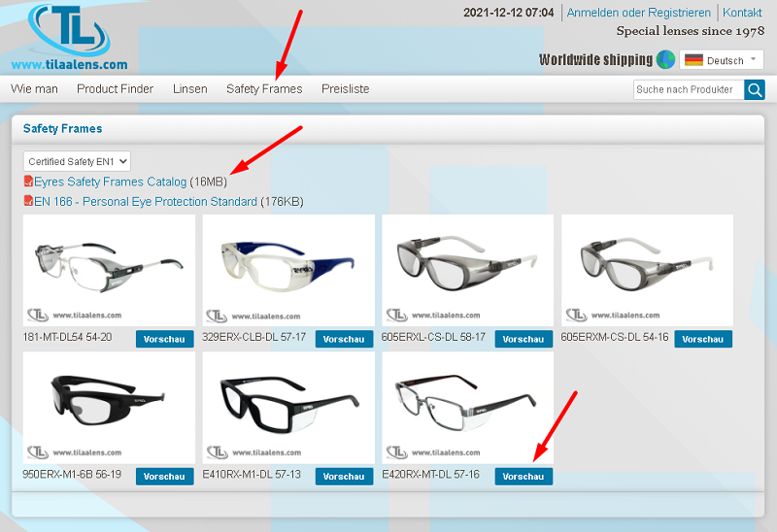
Task: Click Vorschau for 605ERXM-CS-DL 54-16
Action: (x=702, y=339)
